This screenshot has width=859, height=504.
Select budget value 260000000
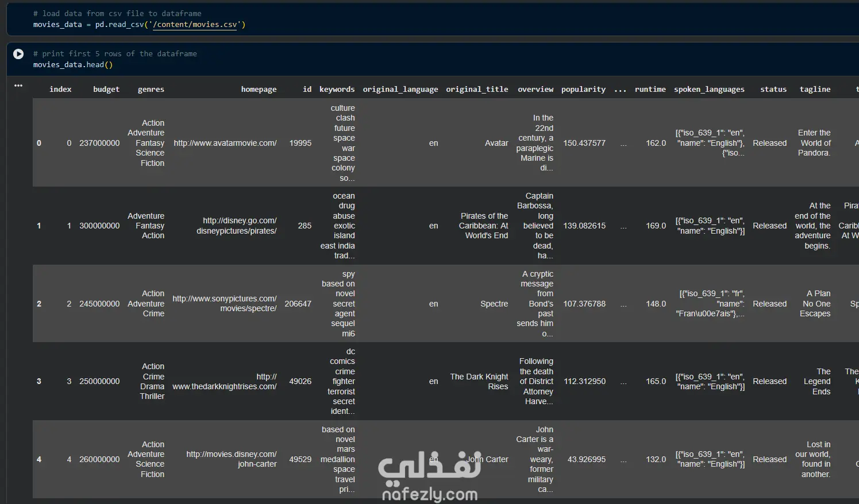pos(99,459)
